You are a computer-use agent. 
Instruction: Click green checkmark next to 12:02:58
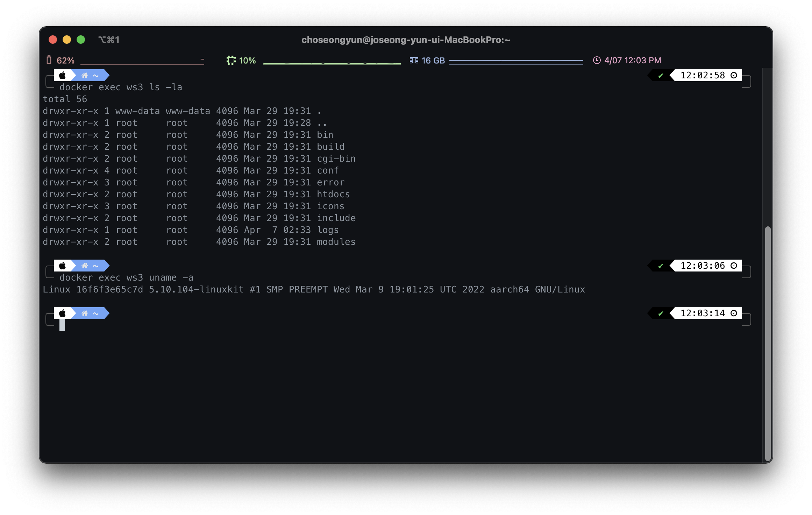coord(660,76)
